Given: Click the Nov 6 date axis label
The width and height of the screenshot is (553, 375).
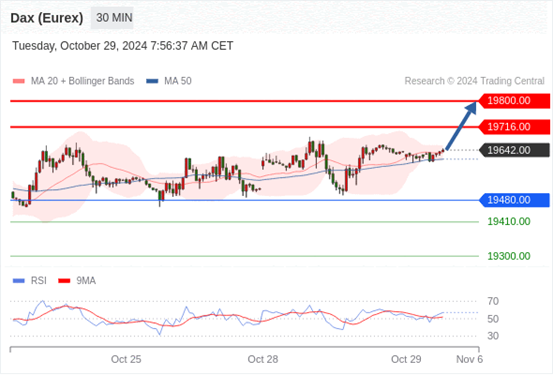Looking at the screenshot, I should pyautogui.click(x=469, y=359).
